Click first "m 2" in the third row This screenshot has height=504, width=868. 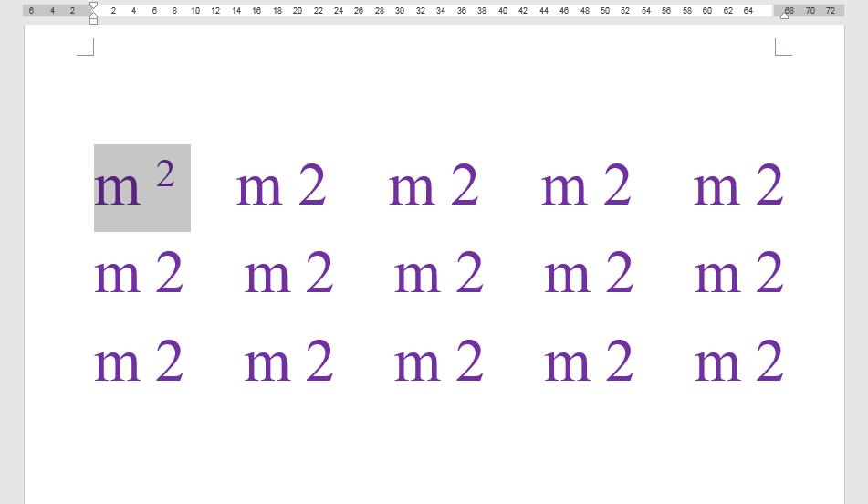[x=139, y=362]
